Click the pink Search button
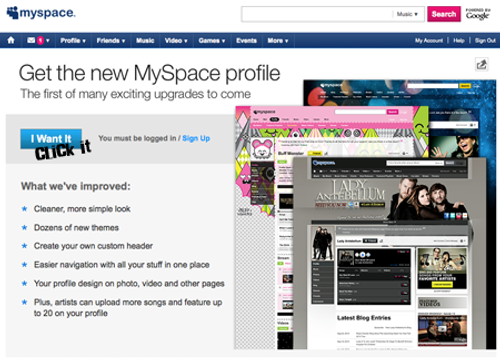This screenshot has height=361, width=500. pos(444,14)
